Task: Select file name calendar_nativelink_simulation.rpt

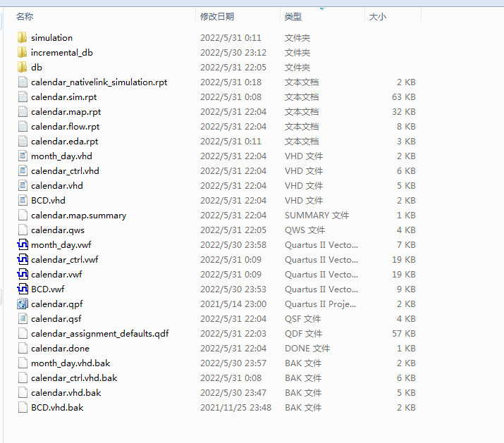Action: [x=99, y=82]
